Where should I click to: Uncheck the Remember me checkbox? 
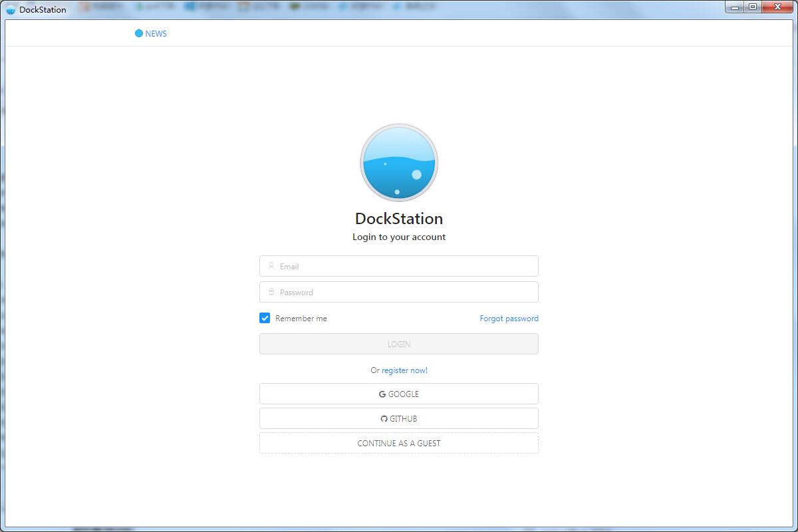(x=264, y=318)
